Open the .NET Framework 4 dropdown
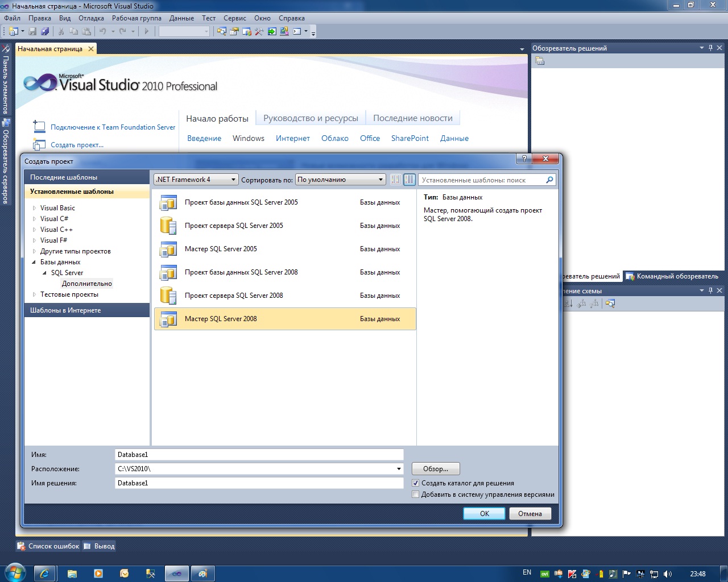Image resolution: width=728 pixels, height=582 pixels. click(196, 180)
